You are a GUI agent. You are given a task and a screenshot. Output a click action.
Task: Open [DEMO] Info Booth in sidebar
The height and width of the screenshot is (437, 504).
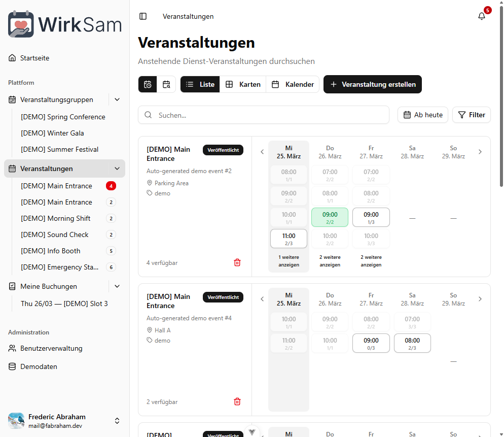(x=68, y=251)
